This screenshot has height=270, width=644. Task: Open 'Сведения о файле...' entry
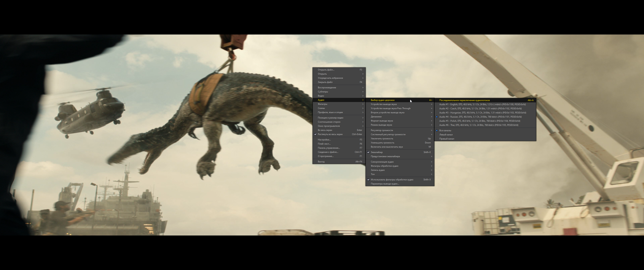pos(339,152)
